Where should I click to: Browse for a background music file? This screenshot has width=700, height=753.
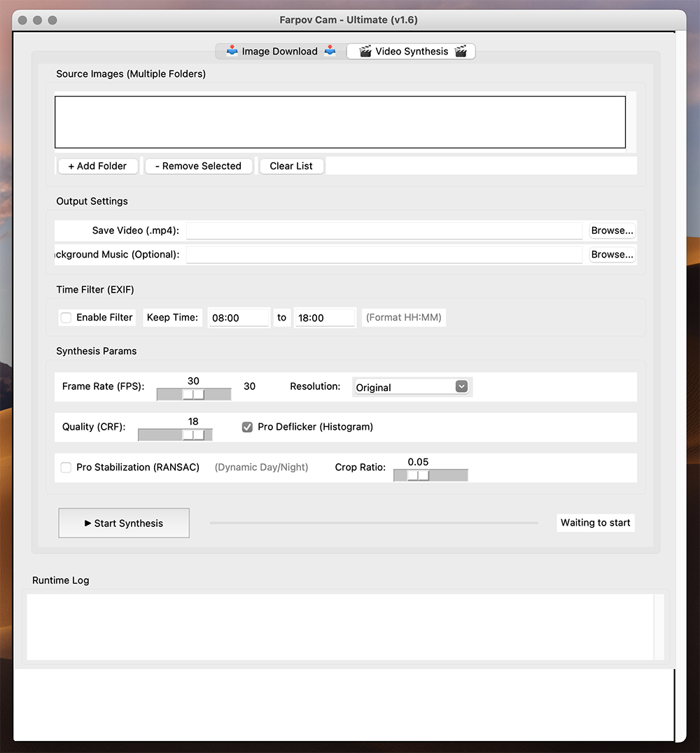tap(612, 254)
